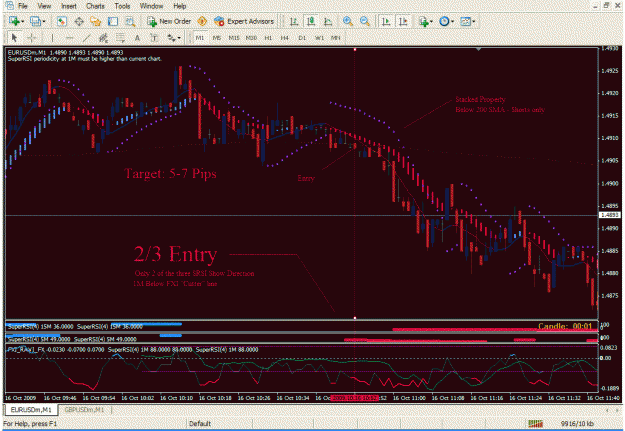
Task: Click the '16 Oct 10:10' time axis label
Action: (x=177, y=398)
